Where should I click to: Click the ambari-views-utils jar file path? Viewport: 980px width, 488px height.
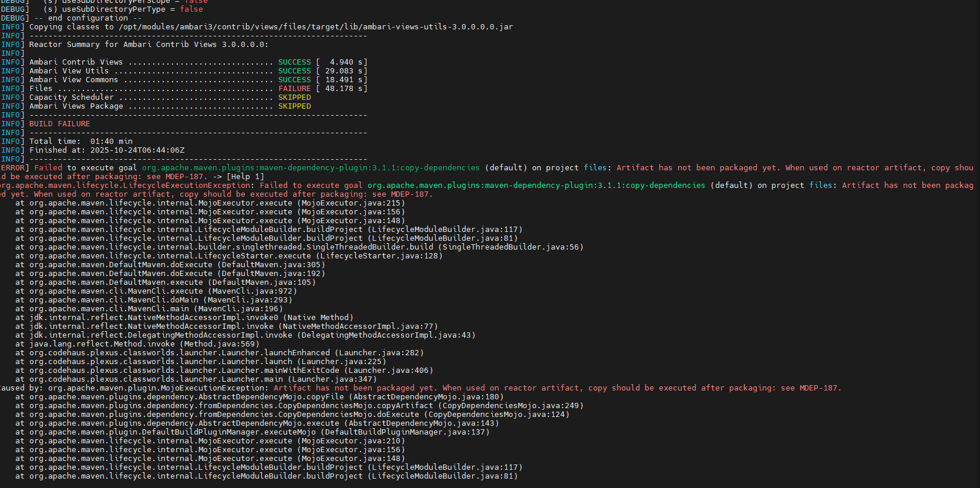[315, 27]
